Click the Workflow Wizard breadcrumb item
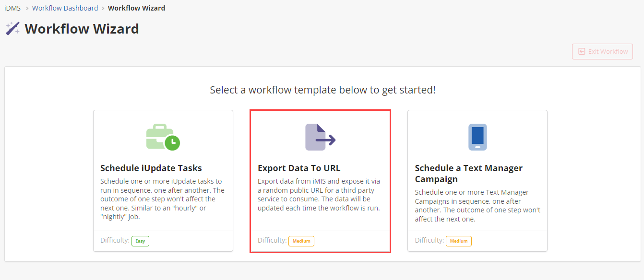Screen dimensions: 644x280 point(136,8)
